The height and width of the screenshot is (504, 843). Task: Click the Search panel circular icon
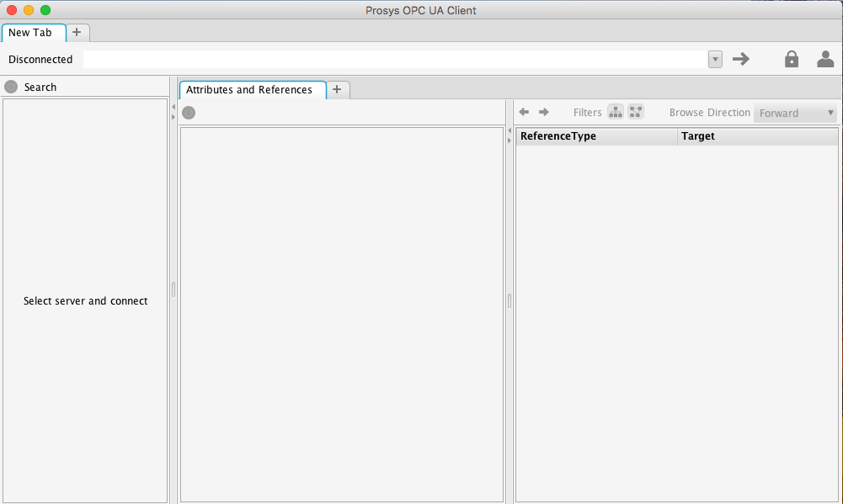tap(11, 87)
